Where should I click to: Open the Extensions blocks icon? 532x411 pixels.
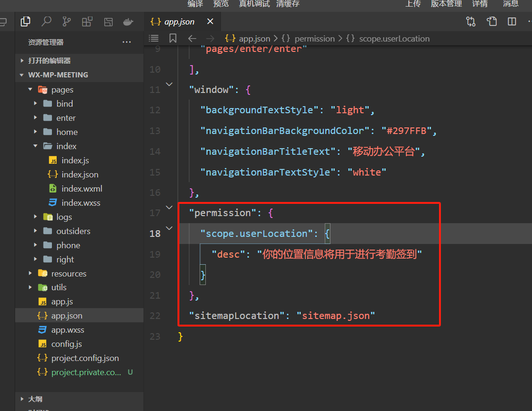point(87,21)
